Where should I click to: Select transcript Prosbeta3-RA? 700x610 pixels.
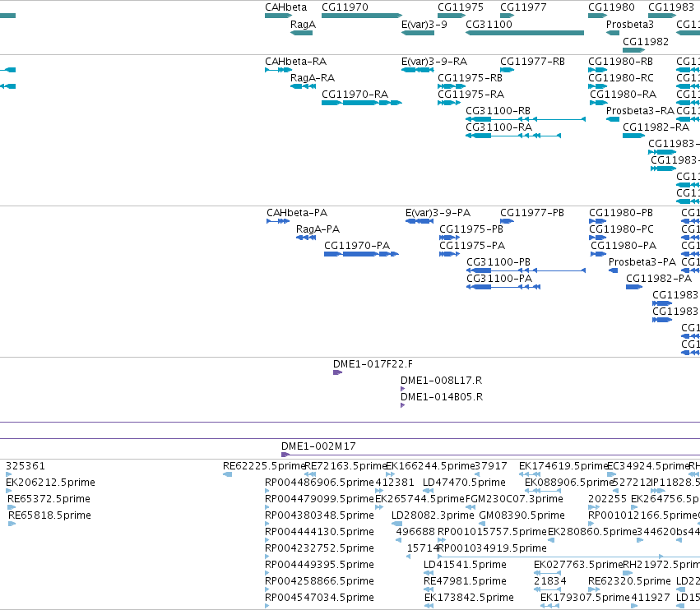[x=613, y=119]
